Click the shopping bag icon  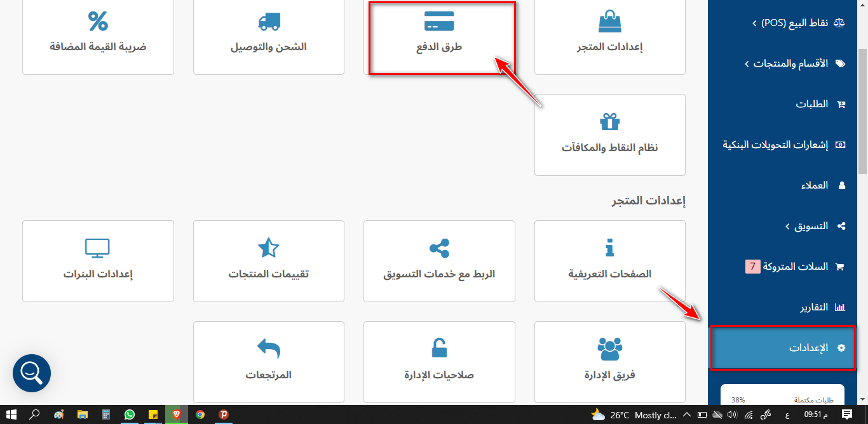coord(610,21)
